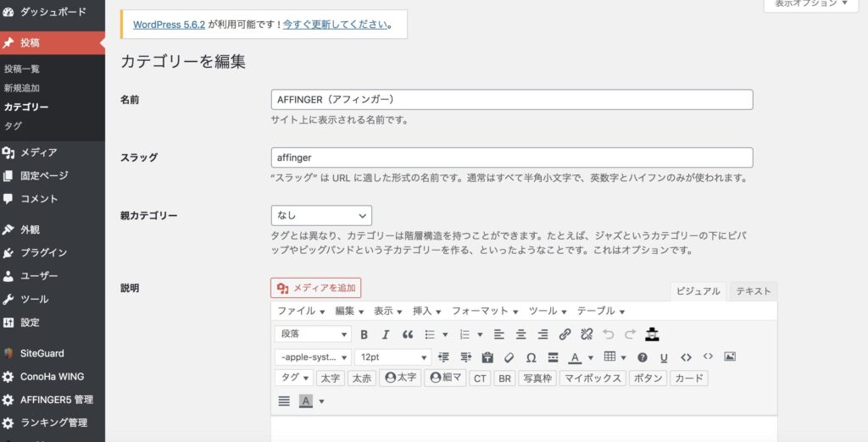
Task: Open the テーブル editor menu
Action: [601, 311]
